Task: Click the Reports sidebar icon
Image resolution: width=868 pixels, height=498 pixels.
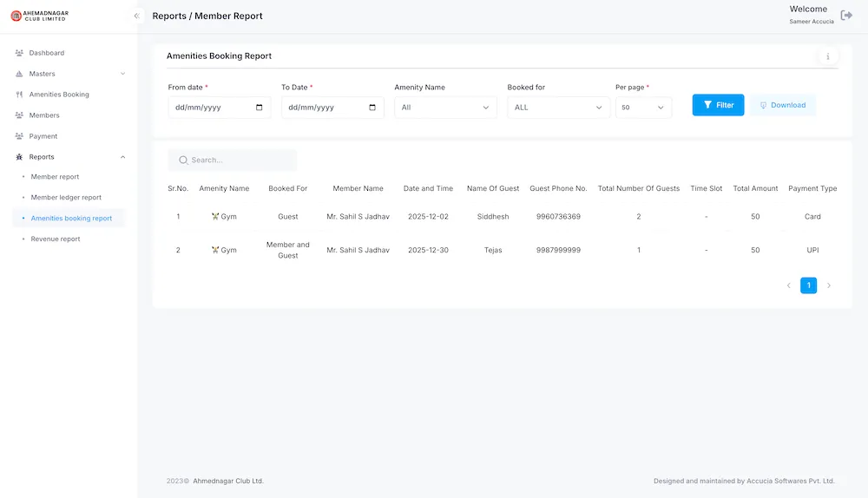Action: [x=19, y=157]
